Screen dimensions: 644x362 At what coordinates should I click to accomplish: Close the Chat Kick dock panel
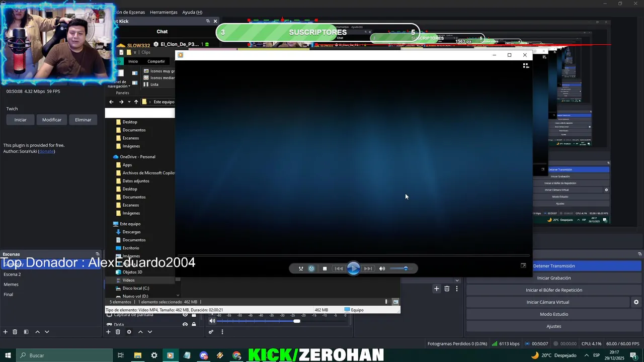215,21
